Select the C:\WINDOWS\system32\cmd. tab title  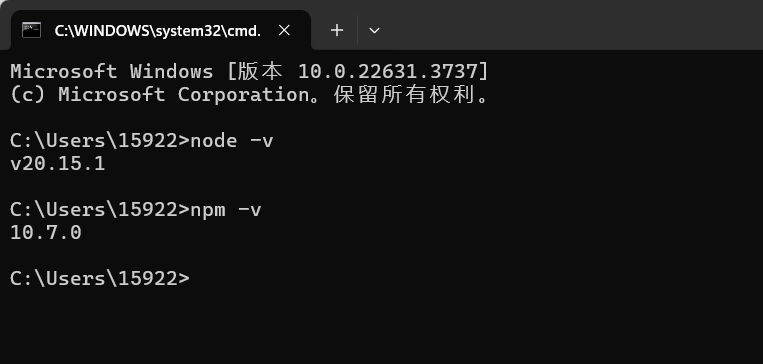(158, 31)
